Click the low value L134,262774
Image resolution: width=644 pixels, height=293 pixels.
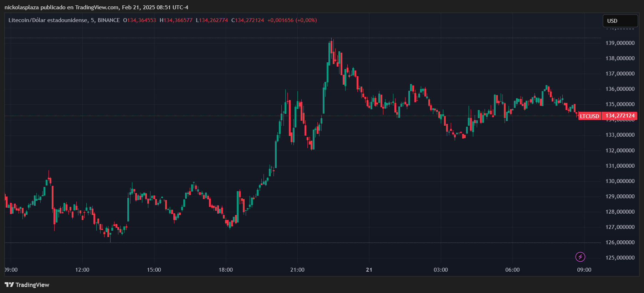point(212,20)
